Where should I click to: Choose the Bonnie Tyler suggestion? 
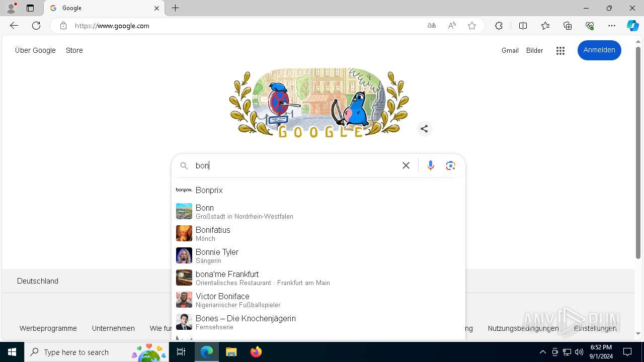point(318,256)
